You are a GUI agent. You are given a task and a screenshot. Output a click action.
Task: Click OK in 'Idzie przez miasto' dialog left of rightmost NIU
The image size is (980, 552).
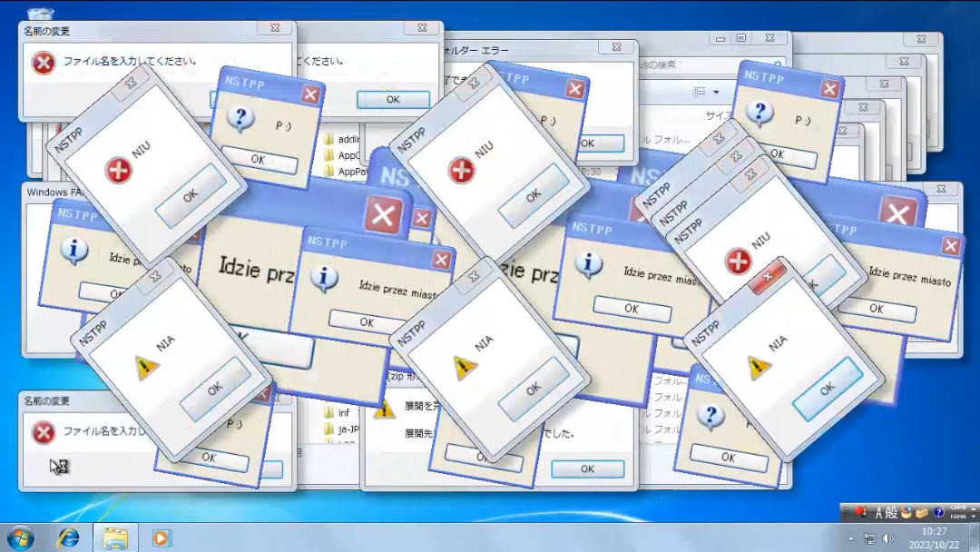(x=632, y=309)
